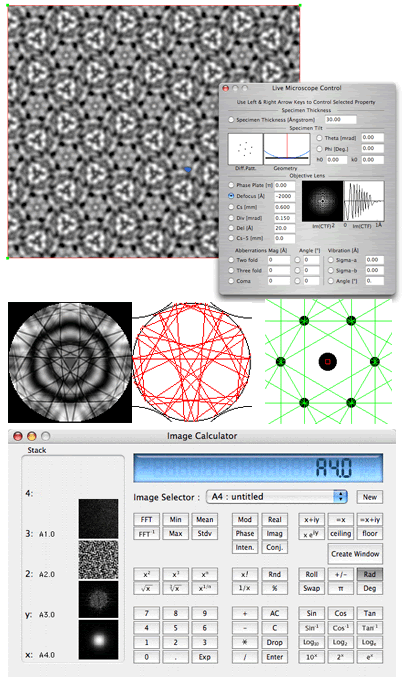Open the Image Selector dropdown

[277, 497]
